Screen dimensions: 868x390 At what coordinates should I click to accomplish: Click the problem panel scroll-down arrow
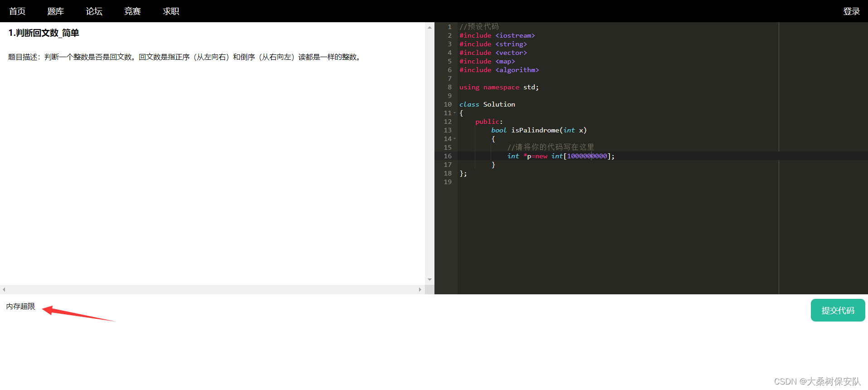429,280
